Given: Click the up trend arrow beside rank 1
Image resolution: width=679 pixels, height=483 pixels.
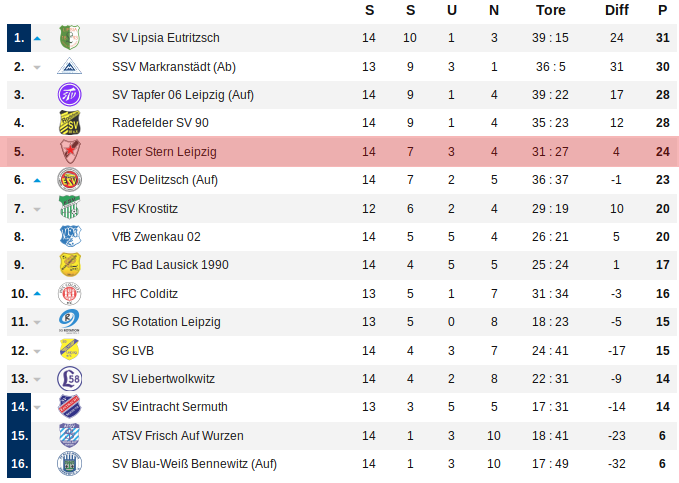Looking at the screenshot, I should (38, 38).
